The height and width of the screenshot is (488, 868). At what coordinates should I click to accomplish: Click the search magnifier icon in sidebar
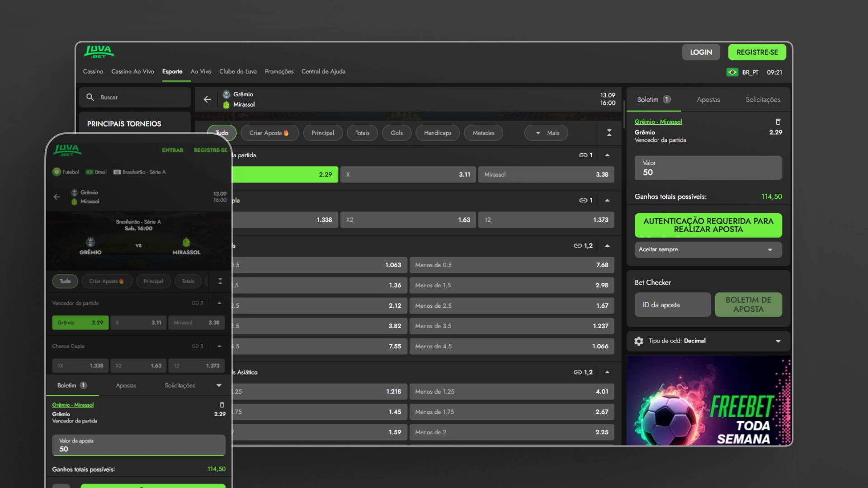click(90, 97)
